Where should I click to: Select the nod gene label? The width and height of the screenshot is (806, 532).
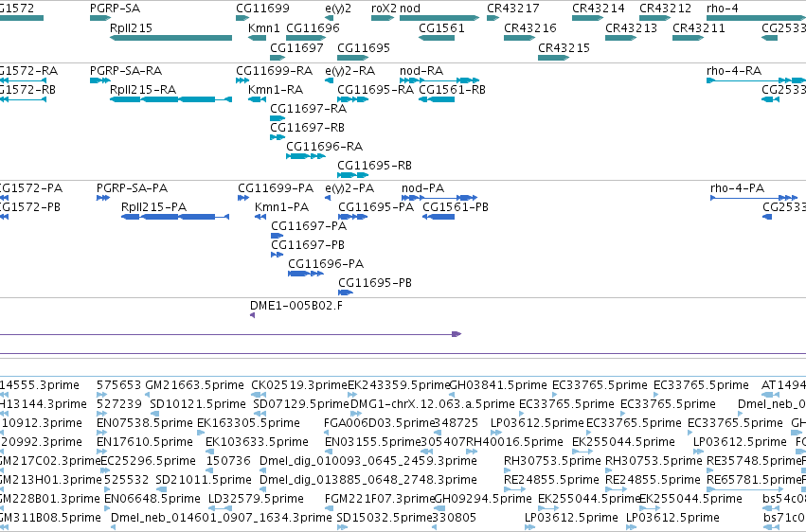[x=410, y=9]
